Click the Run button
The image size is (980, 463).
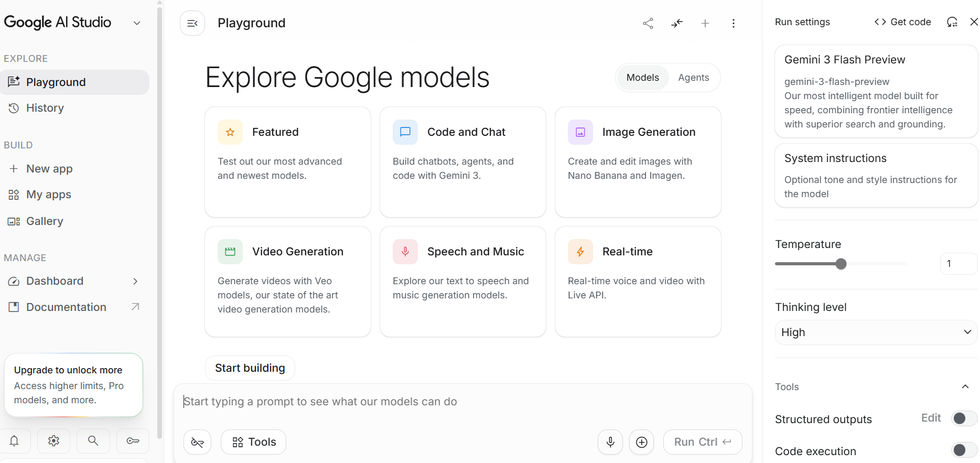pos(703,442)
